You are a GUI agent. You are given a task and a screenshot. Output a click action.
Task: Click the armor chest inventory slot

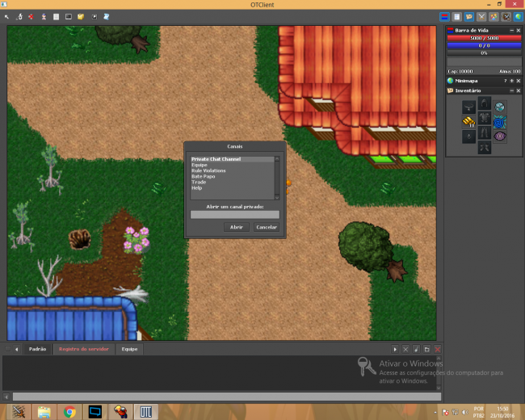pos(484,118)
